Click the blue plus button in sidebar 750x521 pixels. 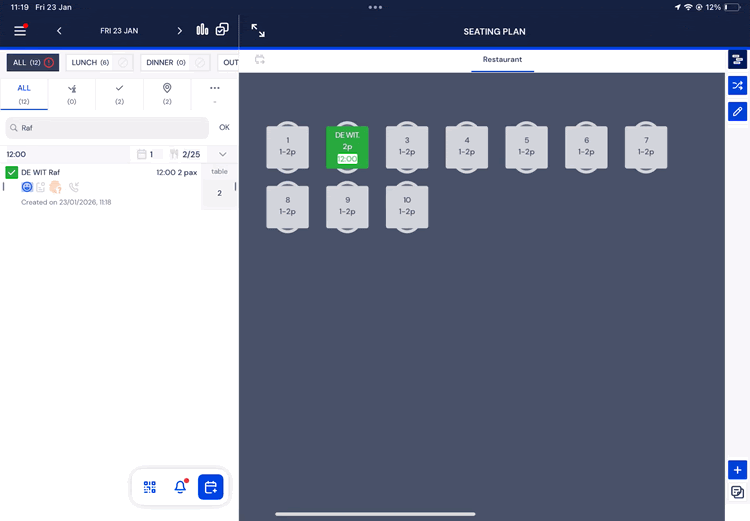point(737,470)
